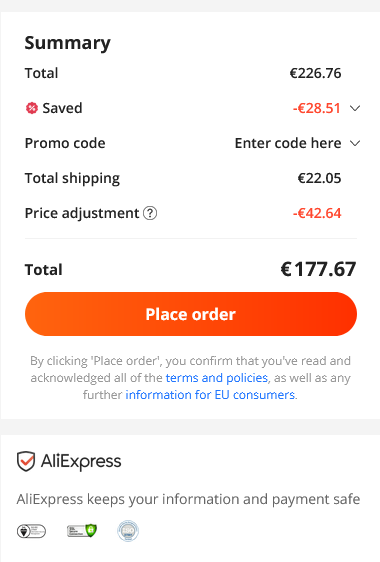Expand the Promo code chevron arrow

tap(355, 143)
